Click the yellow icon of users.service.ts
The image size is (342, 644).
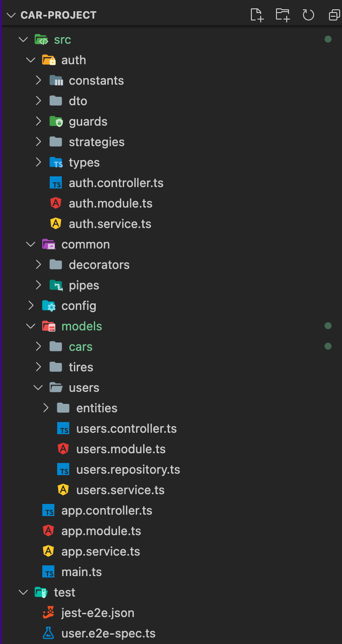click(63, 490)
